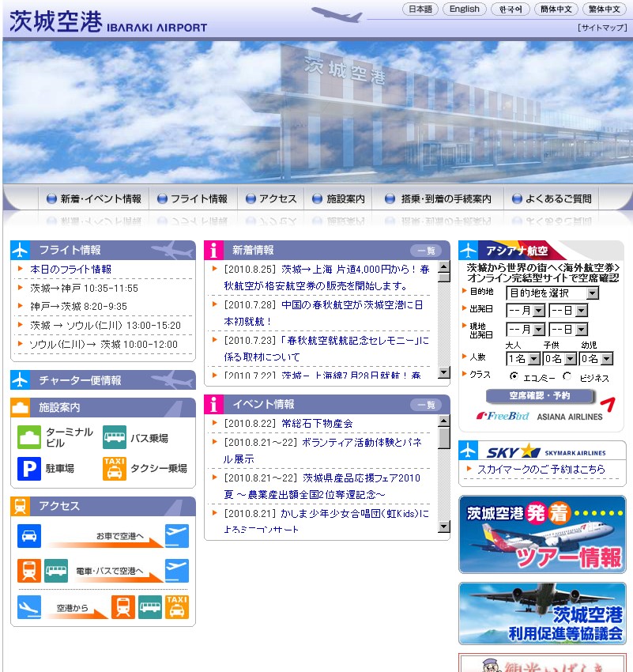
Task: Click the orange train icon beside 電車・バスで空港へ
Action: pos(29,571)
